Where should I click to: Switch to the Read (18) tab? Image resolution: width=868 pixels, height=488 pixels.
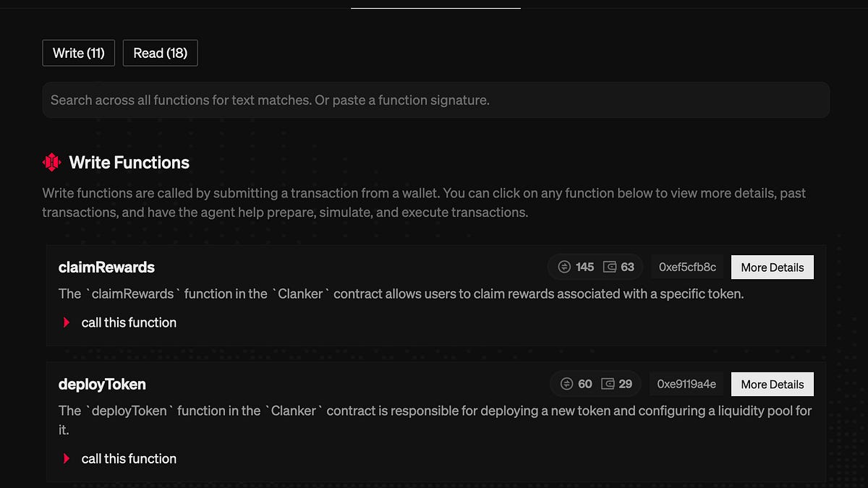point(160,52)
